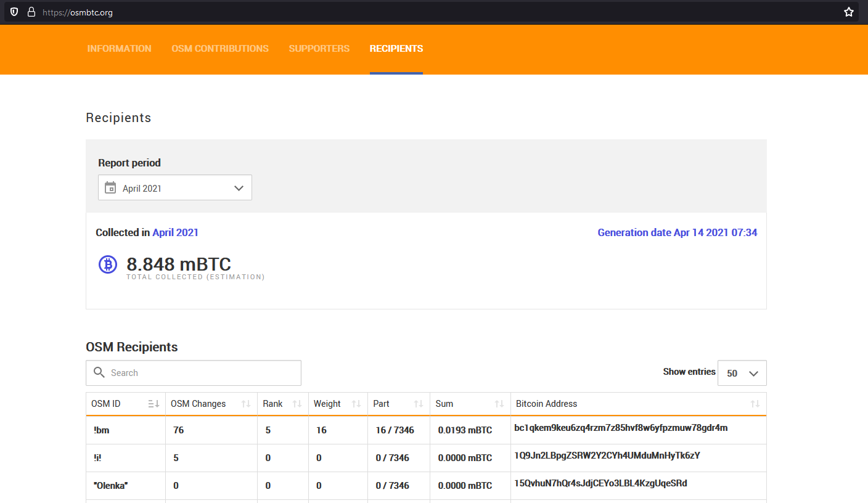Go to the SUPPORTERS tab
Image resolution: width=868 pixels, height=503 pixels.
tap(319, 49)
